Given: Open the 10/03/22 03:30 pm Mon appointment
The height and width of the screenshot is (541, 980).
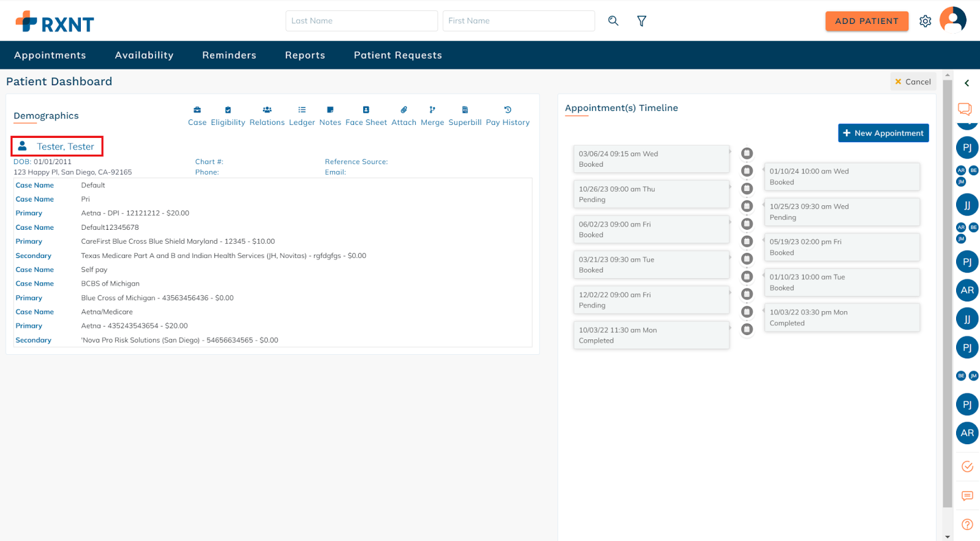Looking at the screenshot, I should coord(842,317).
